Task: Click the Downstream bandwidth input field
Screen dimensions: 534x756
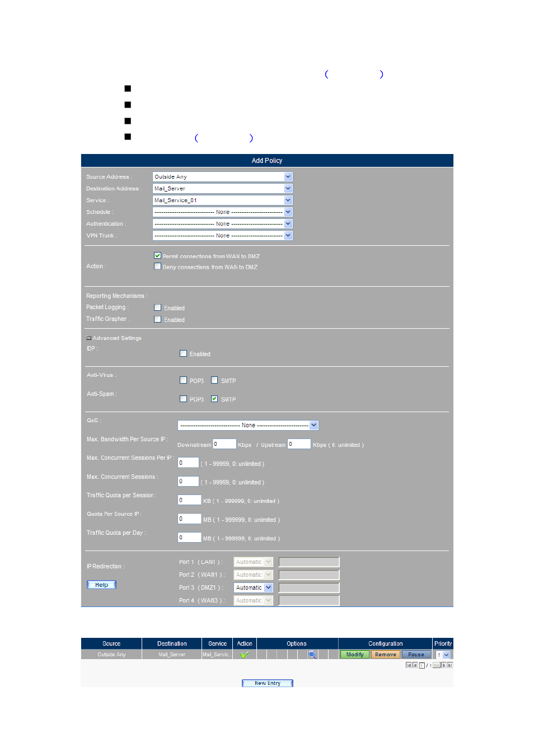Action: (x=224, y=444)
